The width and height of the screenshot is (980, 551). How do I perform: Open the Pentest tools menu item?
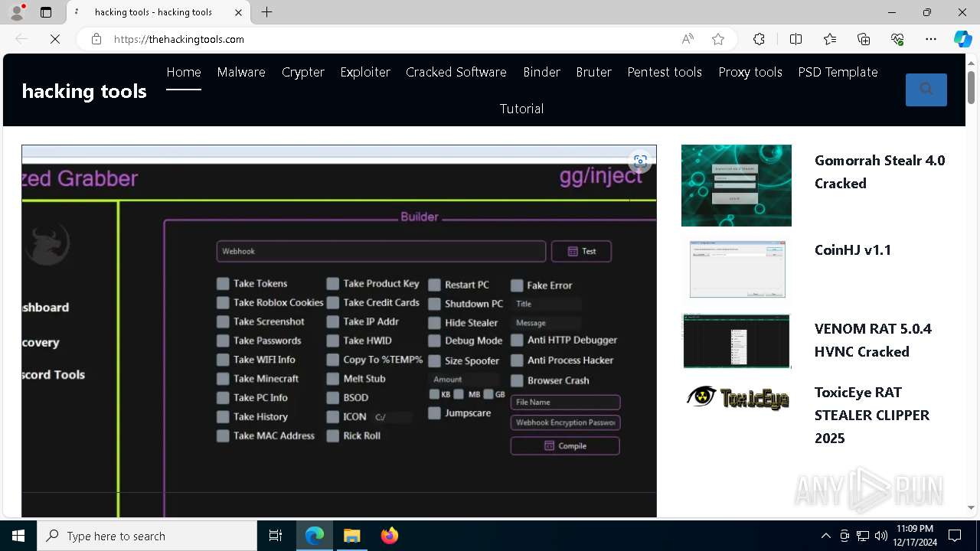(x=665, y=72)
